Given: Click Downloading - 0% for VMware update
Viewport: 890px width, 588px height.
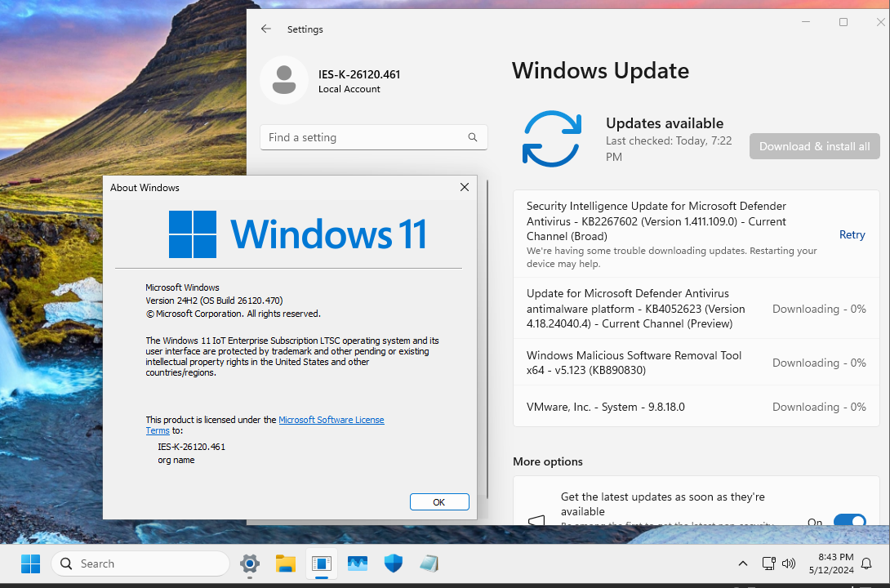Looking at the screenshot, I should coord(819,407).
